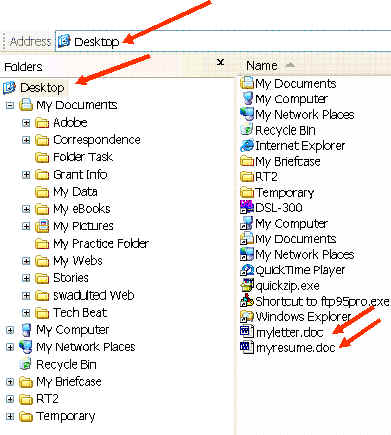Expand the My Pictures folder node
Screen dimensions: 391x435
point(26,226)
